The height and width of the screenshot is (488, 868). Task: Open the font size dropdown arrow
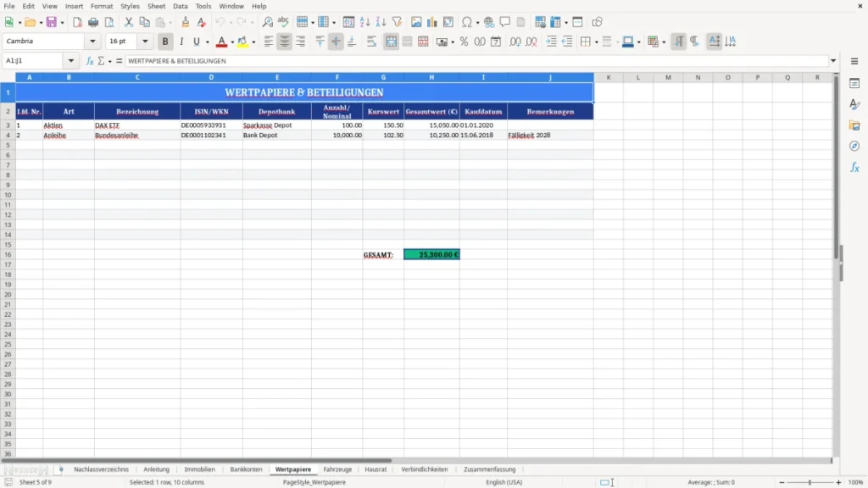tap(145, 41)
